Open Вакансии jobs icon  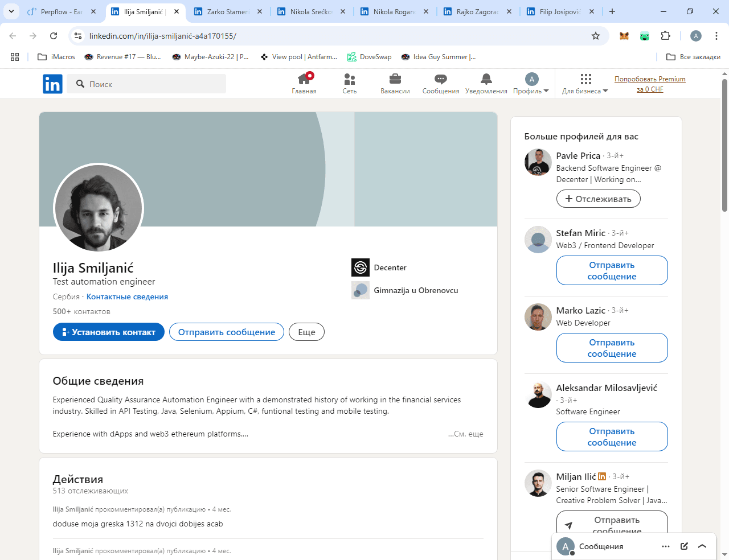click(395, 84)
